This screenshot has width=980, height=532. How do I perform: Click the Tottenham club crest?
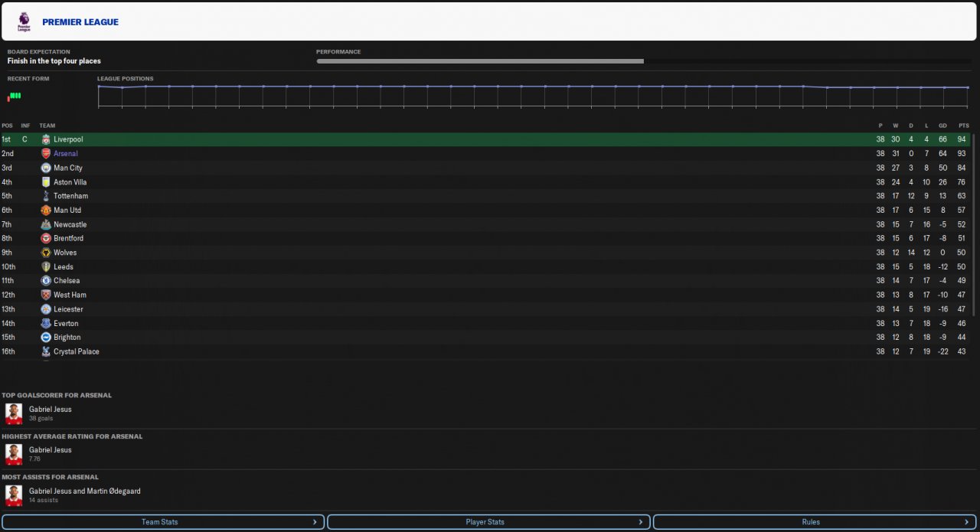click(x=46, y=196)
